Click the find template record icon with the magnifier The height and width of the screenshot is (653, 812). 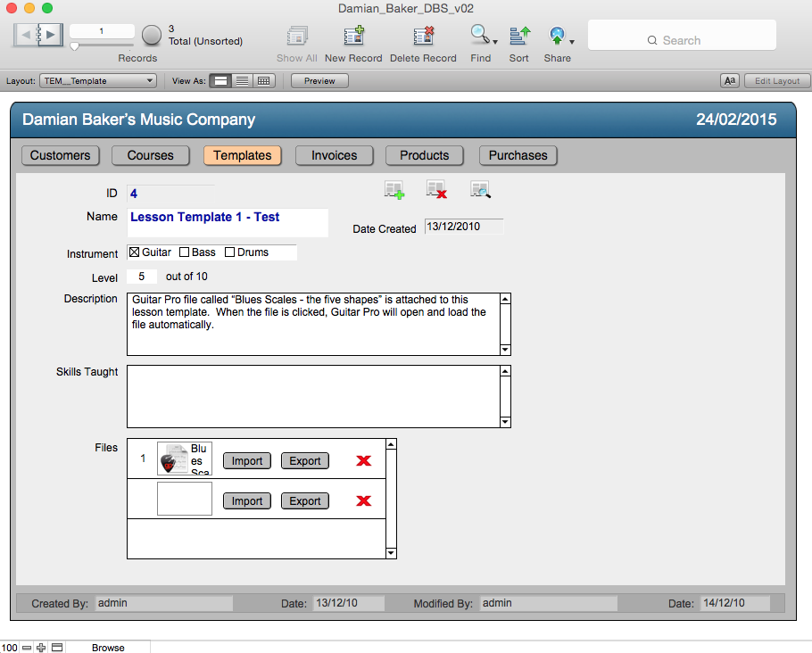coord(480,189)
